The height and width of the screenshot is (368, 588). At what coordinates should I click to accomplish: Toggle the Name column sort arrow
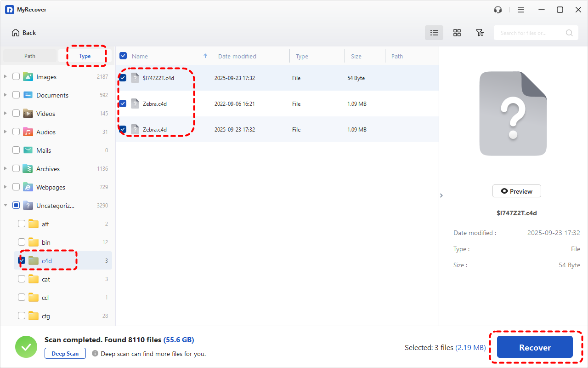205,56
